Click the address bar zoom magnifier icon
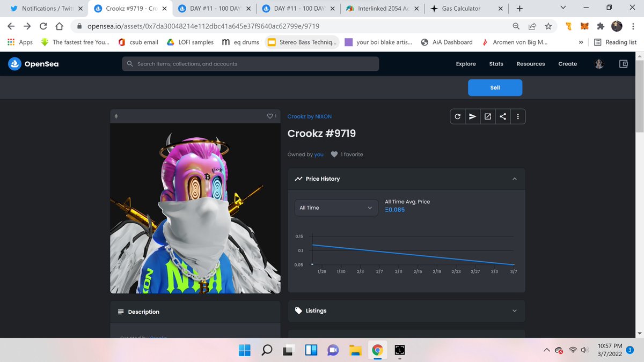 tap(516, 26)
